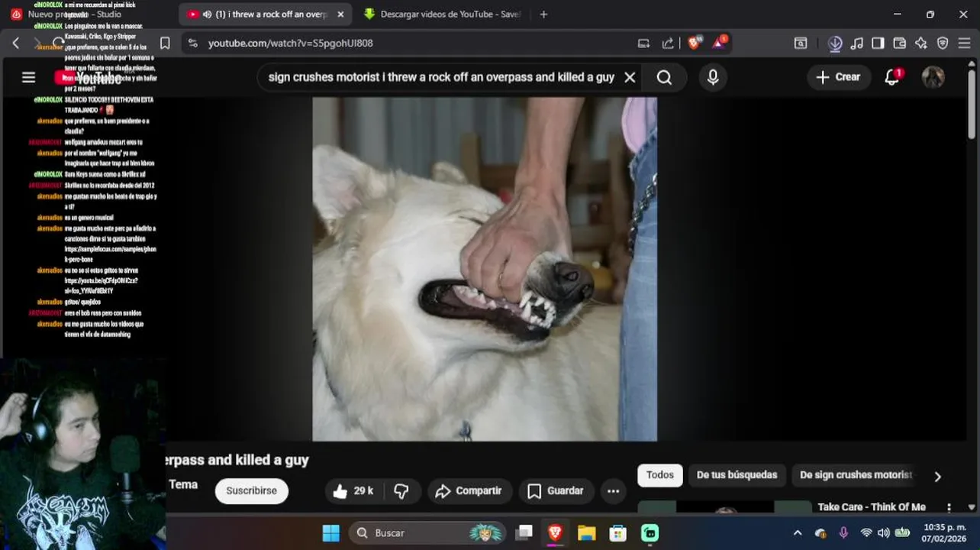The width and height of the screenshot is (980, 550).
Task: Select the De sign crushes motorist chip
Action: [x=856, y=475]
